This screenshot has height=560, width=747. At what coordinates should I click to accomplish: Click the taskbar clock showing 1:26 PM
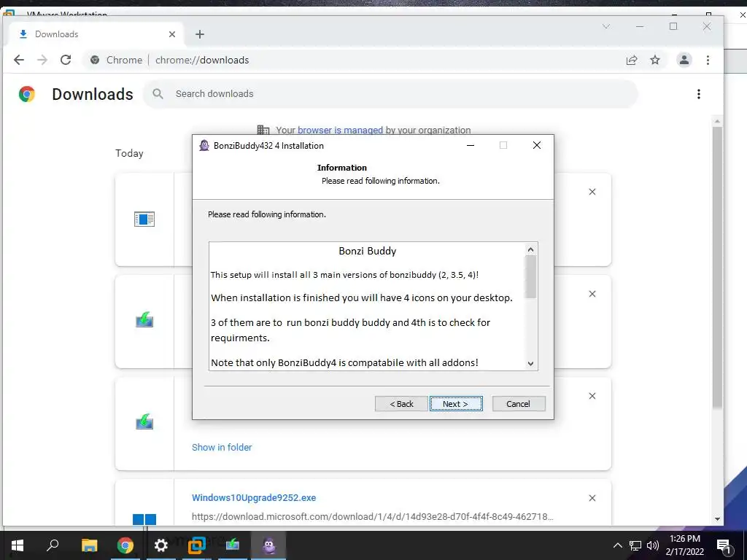[x=684, y=545]
